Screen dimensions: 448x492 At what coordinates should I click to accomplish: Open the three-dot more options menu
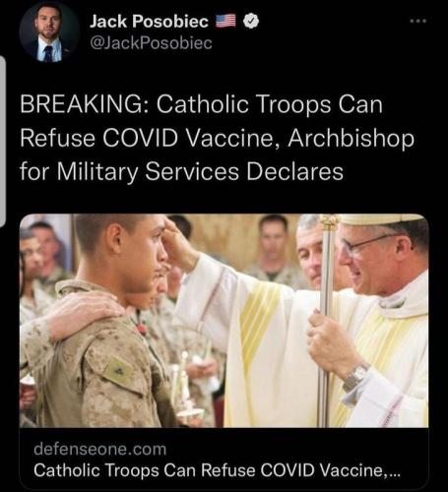coord(418,21)
